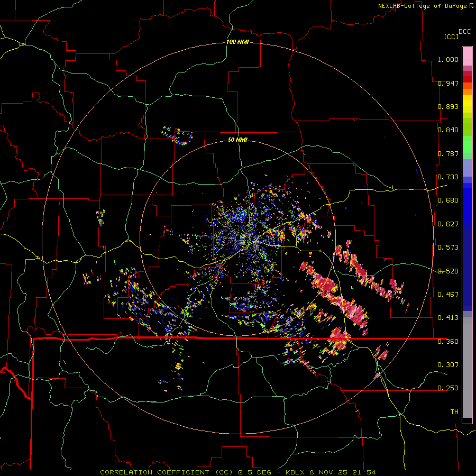Click the bright green segment of the color bar
476x476 pixels.
pos(467,144)
